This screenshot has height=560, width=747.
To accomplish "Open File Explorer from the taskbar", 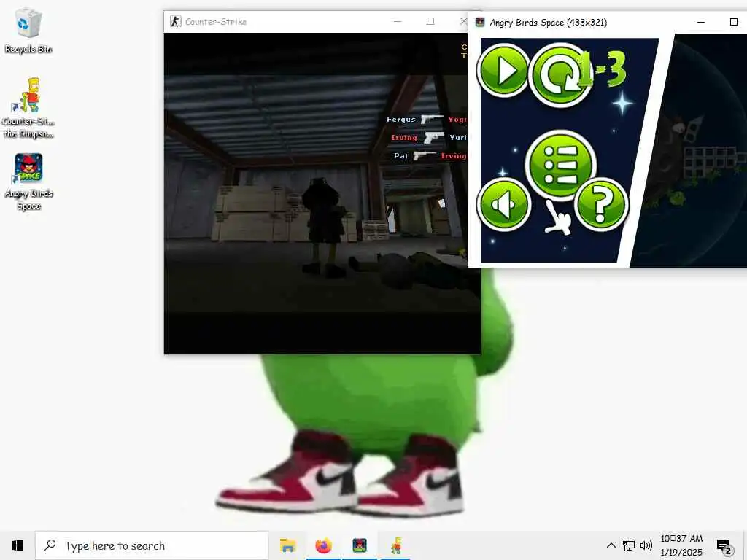I will tap(287, 545).
